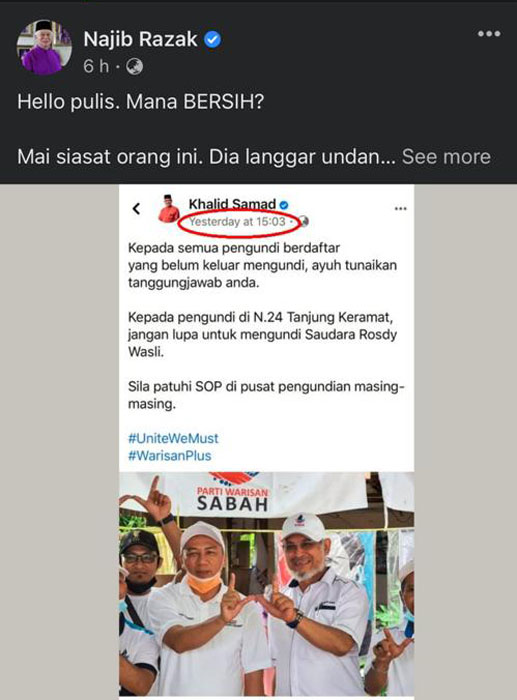The image size is (517, 700).
Task: Click the #UniteWeMust hashtag
Action: point(173,438)
